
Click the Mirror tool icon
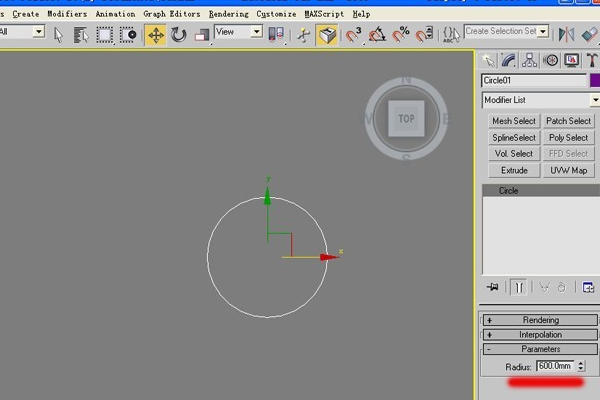click(566, 35)
